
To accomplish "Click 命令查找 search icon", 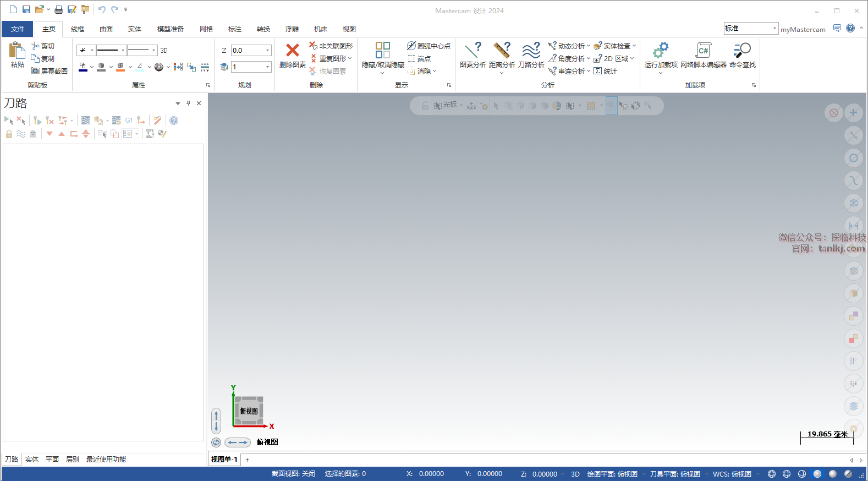I will 742,51.
